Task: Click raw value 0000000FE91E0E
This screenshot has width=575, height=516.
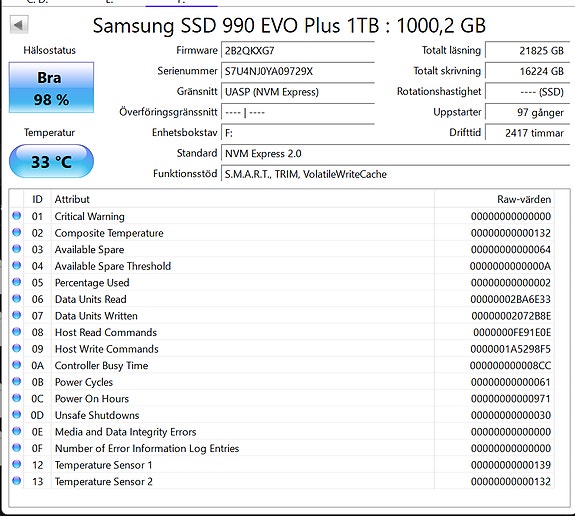Action: (512, 332)
